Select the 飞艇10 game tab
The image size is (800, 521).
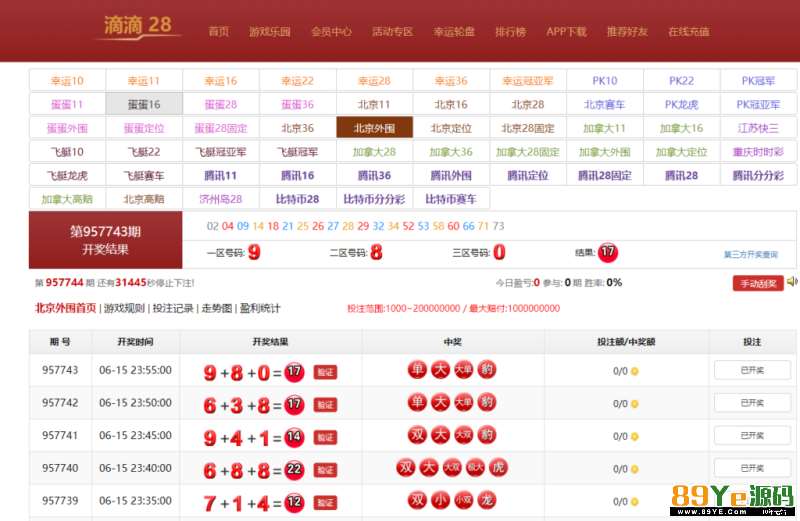67,152
